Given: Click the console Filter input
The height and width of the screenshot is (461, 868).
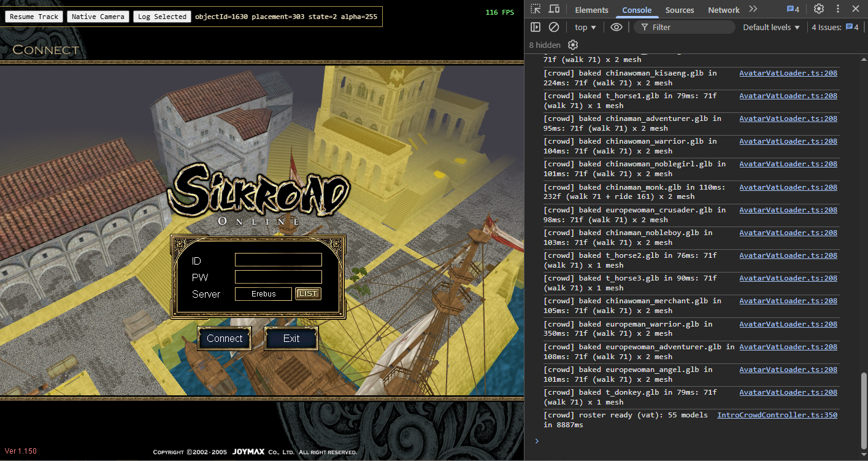Looking at the screenshot, I should coord(684,27).
